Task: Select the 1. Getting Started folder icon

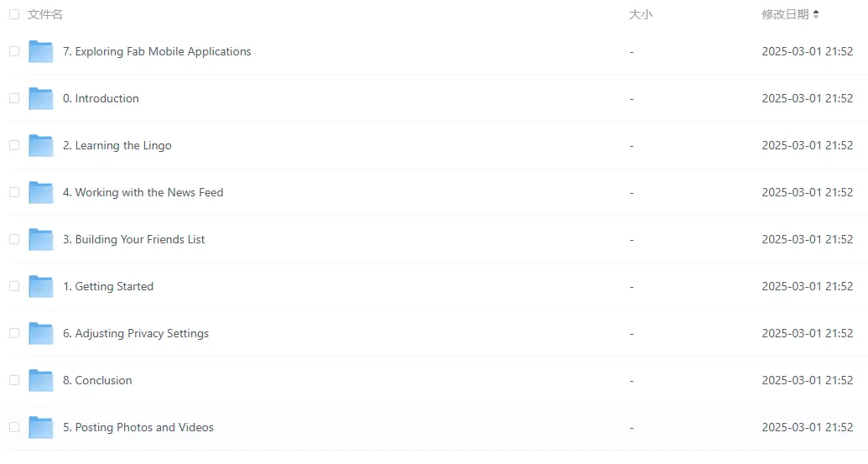Action: [x=41, y=287]
